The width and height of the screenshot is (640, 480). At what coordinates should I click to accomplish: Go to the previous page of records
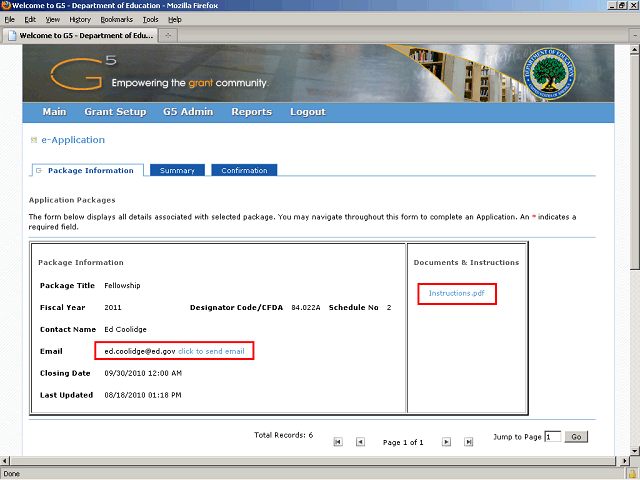(x=360, y=442)
